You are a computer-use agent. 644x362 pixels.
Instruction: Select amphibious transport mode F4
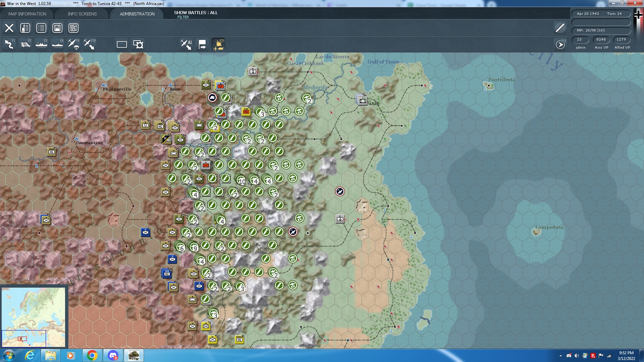57,44
